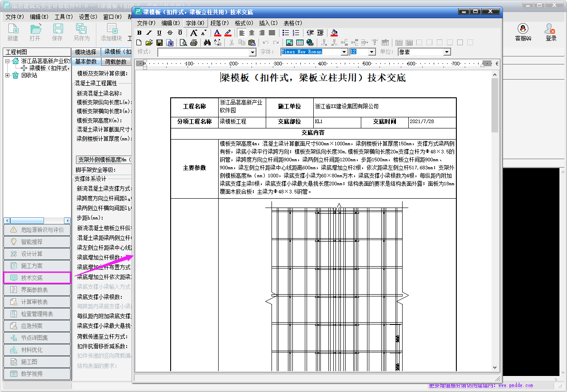The width and height of the screenshot is (567, 392).
Task: Click the scroll-down arrow of the document scrollbar
Action: coord(495,368)
